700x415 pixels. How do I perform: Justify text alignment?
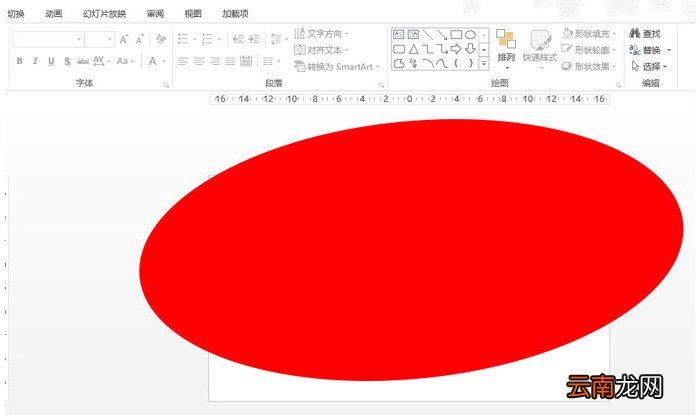[x=230, y=61]
